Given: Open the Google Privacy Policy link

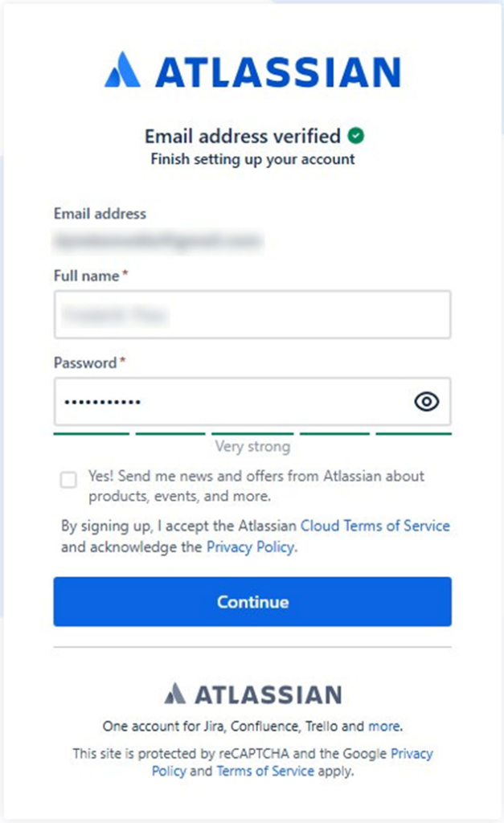Looking at the screenshot, I should (412, 753).
